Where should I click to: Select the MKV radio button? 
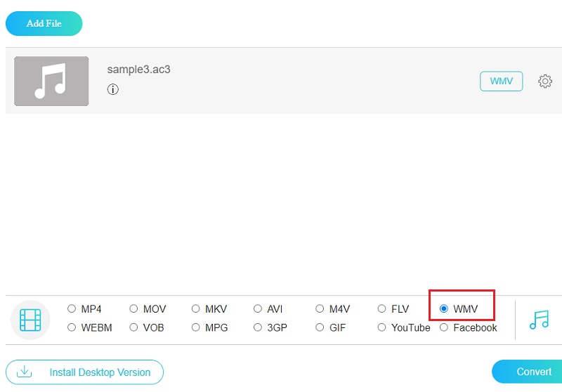tap(195, 308)
